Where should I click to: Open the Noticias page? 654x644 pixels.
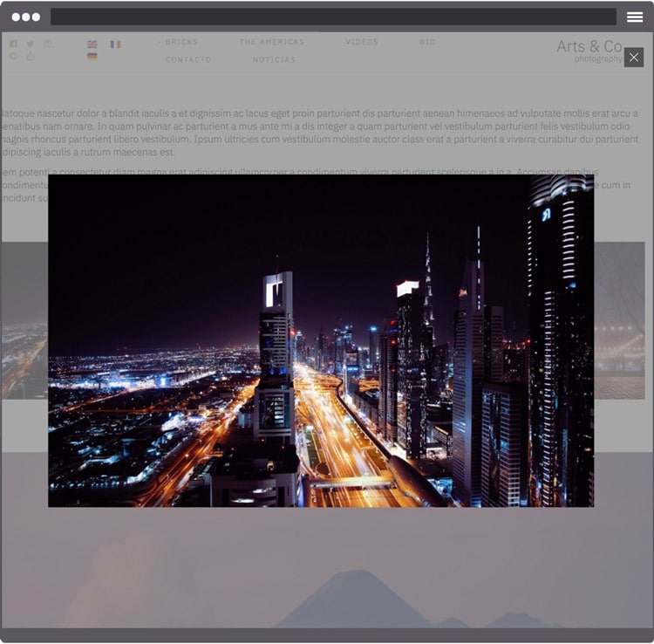coord(274,59)
